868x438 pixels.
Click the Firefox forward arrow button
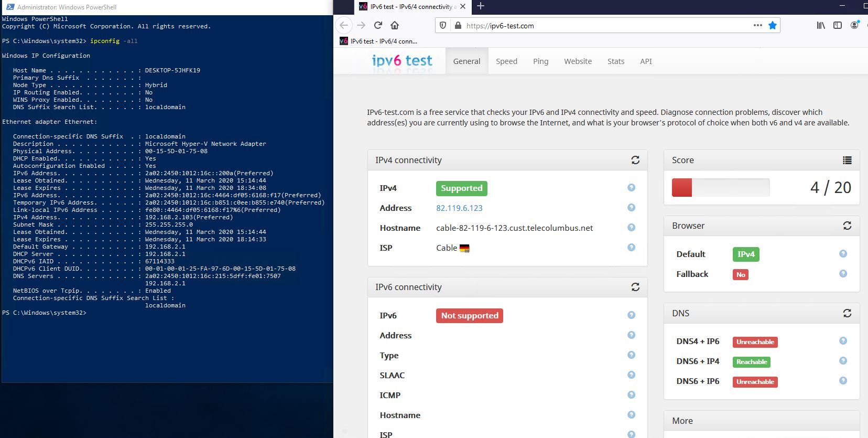361,25
